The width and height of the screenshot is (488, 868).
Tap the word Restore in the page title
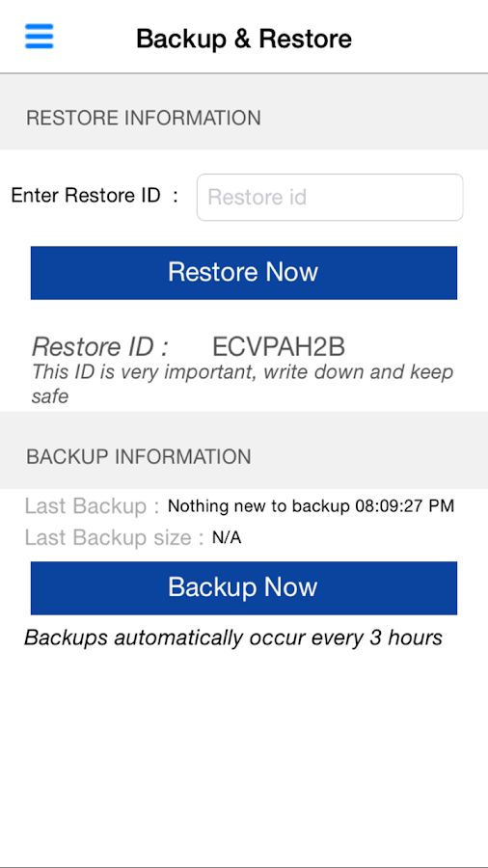point(306,39)
